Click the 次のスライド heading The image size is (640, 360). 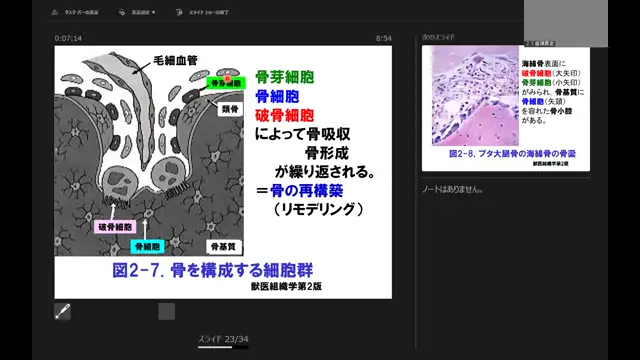pos(438,37)
